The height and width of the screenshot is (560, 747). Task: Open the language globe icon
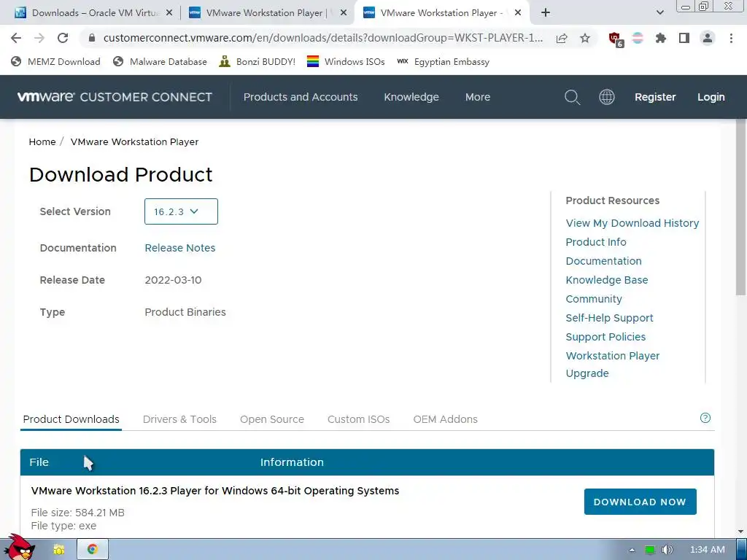coord(606,97)
